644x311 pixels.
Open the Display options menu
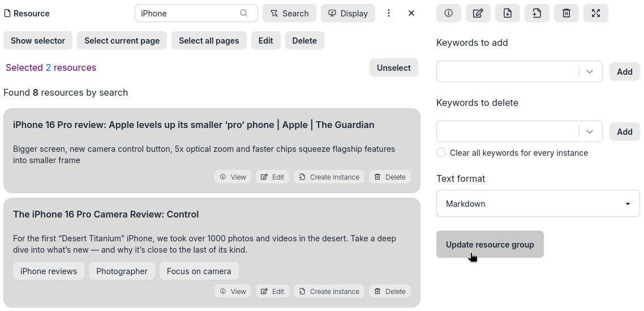point(348,13)
